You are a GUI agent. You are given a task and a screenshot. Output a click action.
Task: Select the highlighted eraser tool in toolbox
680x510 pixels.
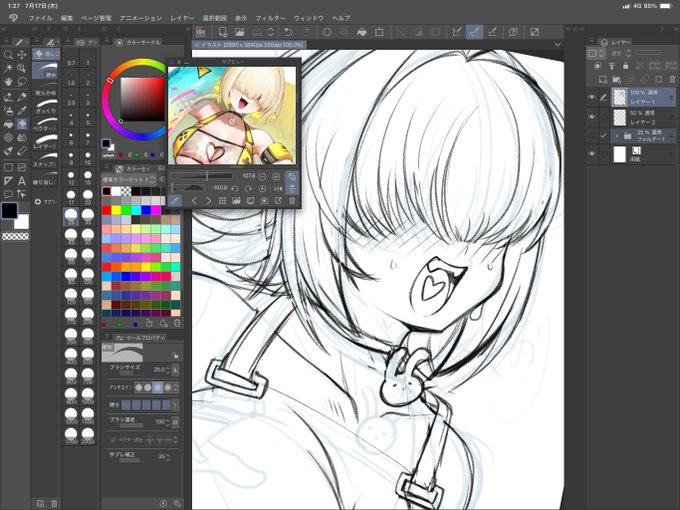click(22, 124)
